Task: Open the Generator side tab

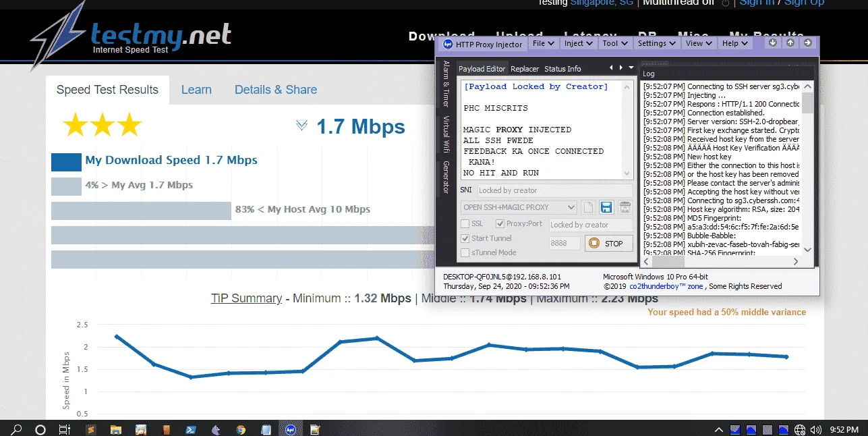Action: point(446,178)
